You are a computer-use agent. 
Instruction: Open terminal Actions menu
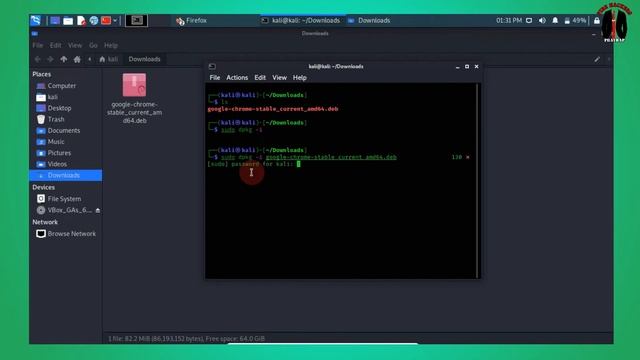point(237,78)
